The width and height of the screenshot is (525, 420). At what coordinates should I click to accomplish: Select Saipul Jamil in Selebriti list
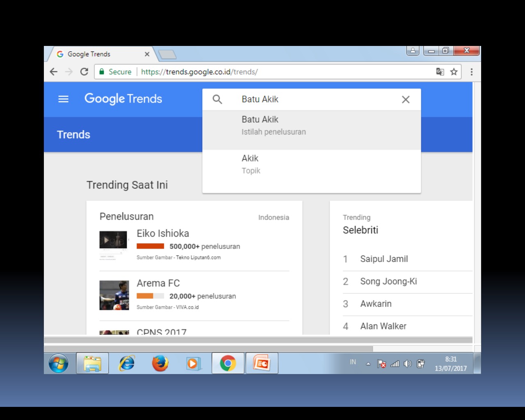point(384,259)
